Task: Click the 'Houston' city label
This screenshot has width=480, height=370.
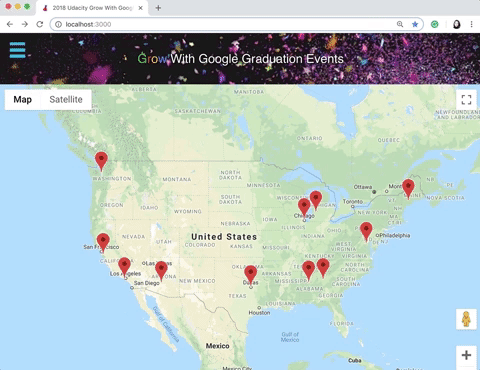Action: pos(259,313)
